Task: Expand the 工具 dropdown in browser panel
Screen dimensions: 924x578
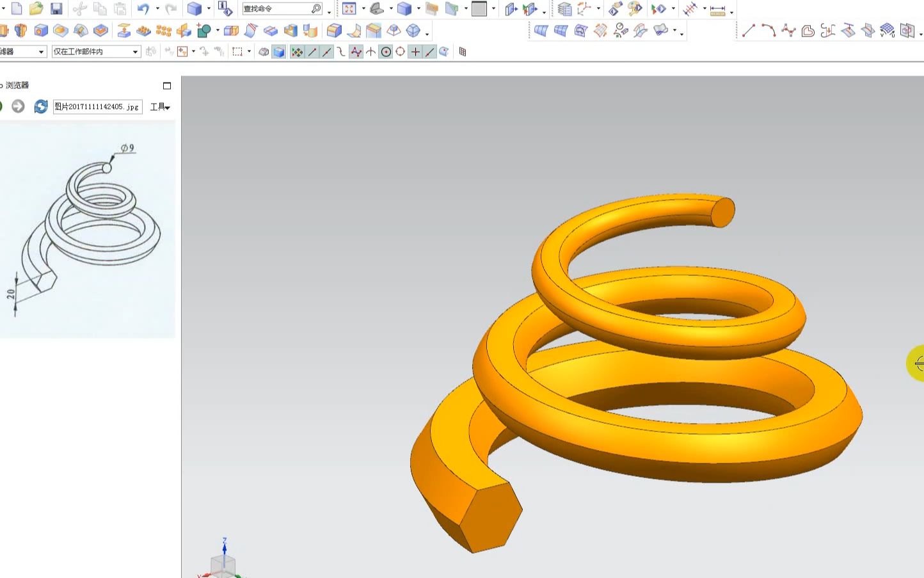Action: tap(160, 107)
